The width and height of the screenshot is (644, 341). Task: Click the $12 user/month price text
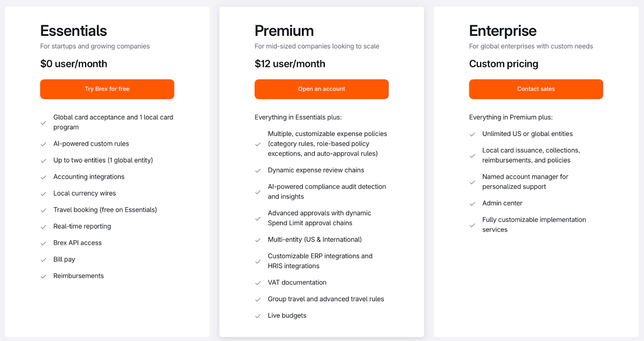[290, 64]
